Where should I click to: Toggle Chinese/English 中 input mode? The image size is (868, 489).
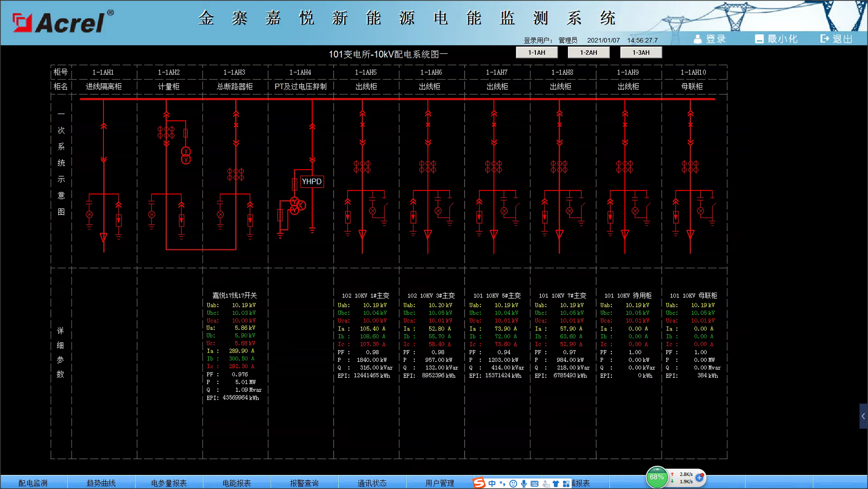(x=492, y=483)
